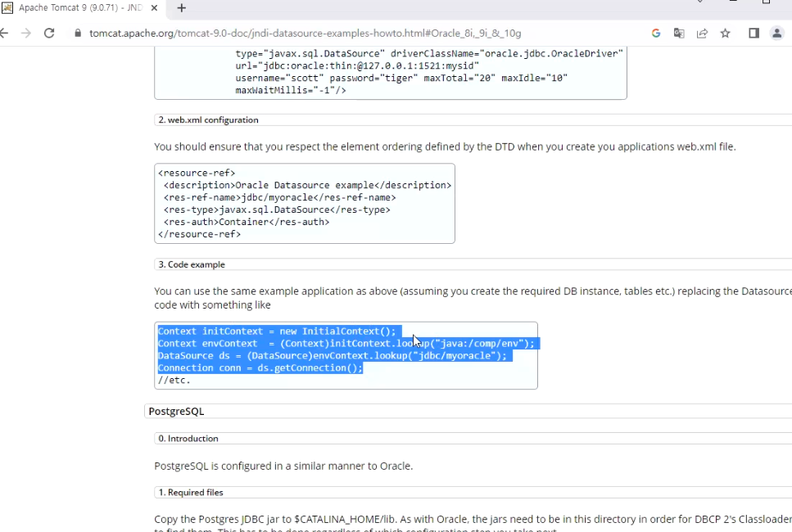Click the username="scott" password line
This screenshot has height=532, width=792.
click(x=401, y=79)
